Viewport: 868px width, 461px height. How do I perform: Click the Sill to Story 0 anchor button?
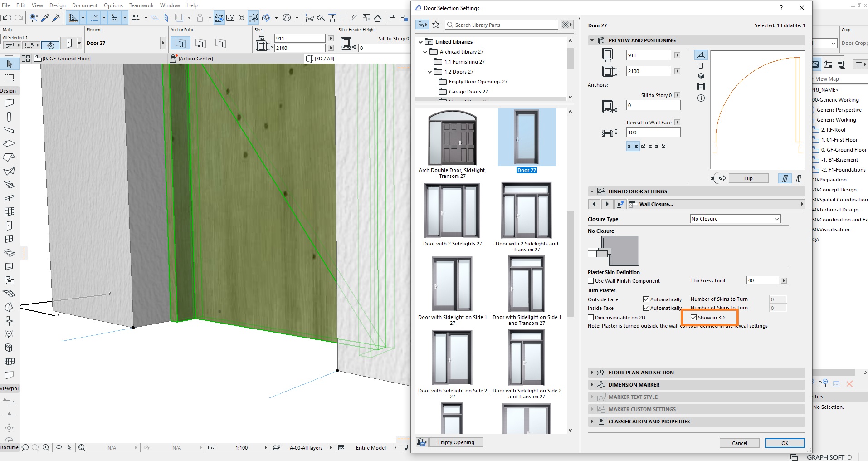point(677,95)
